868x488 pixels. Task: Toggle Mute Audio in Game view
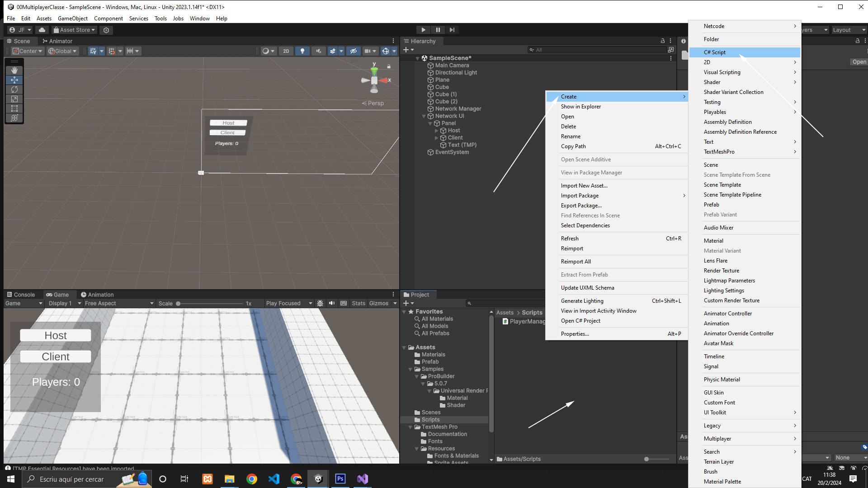tap(332, 303)
